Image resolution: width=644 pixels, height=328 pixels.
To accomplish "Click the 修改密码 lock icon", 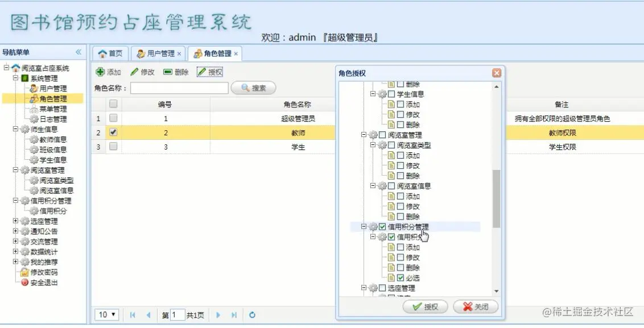I will coord(25,272).
